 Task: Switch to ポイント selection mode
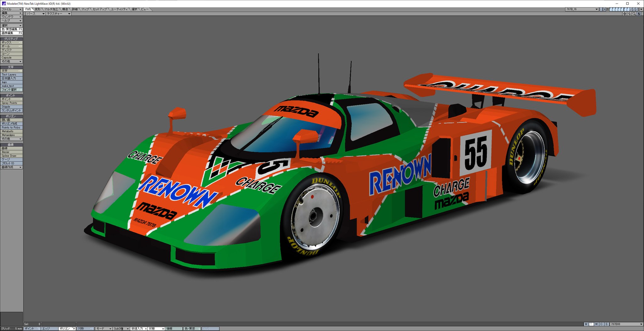pyautogui.click(x=32, y=329)
